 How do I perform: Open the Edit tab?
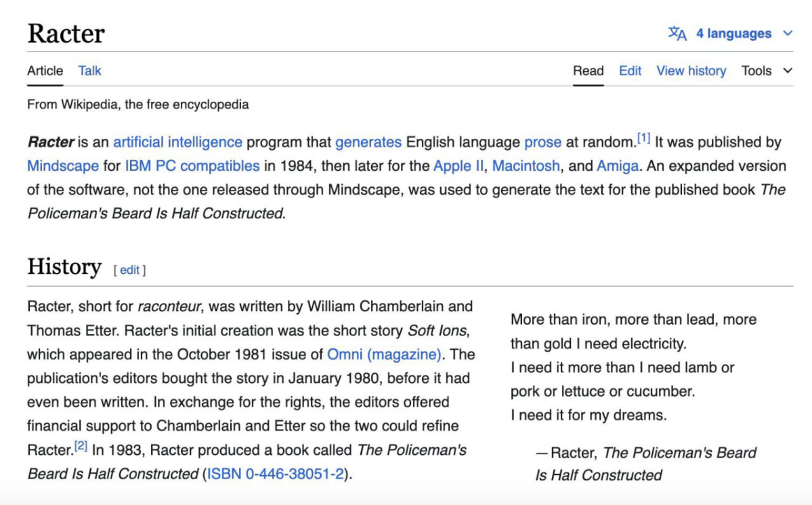(631, 70)
